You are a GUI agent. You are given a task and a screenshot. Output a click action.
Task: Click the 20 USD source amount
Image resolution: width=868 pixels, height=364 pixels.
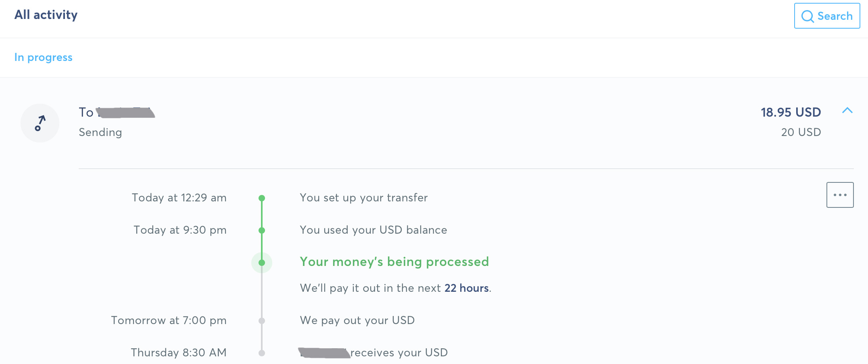coord(801,132)
